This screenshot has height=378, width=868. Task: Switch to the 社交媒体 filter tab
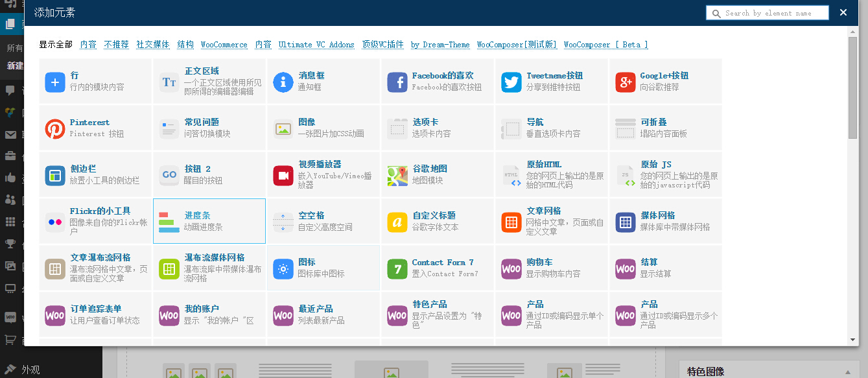pos(153,45)
